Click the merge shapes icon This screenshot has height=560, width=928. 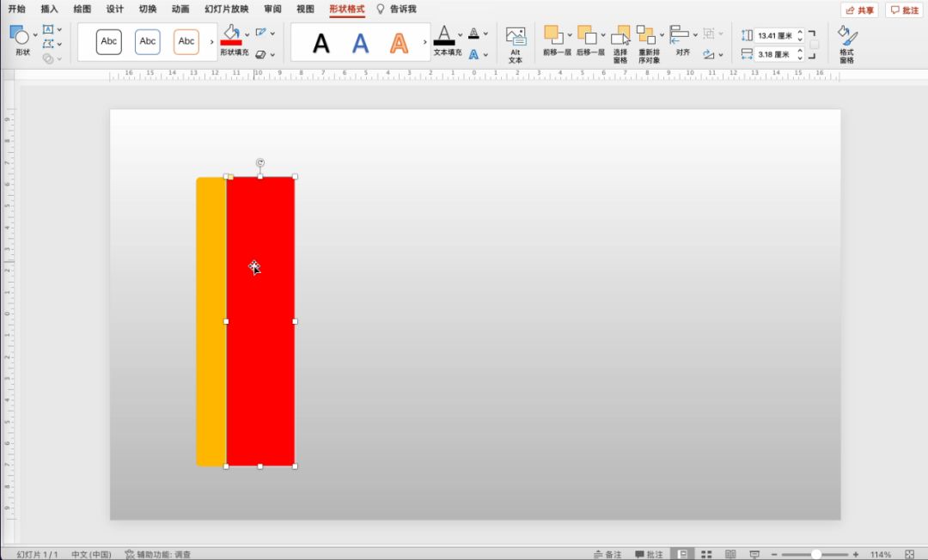pos(48,58)
